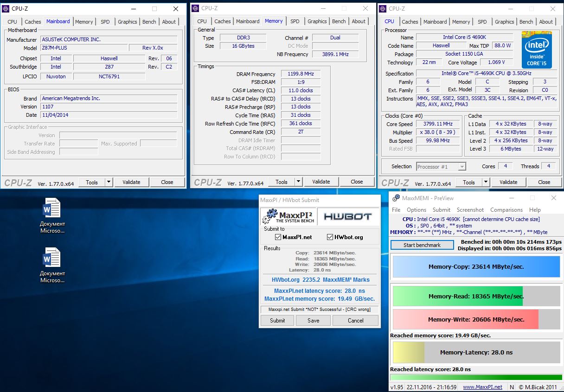Open first Word document desktop icon
The height and width of the screenshot is (392, 564).
point(52,208)
